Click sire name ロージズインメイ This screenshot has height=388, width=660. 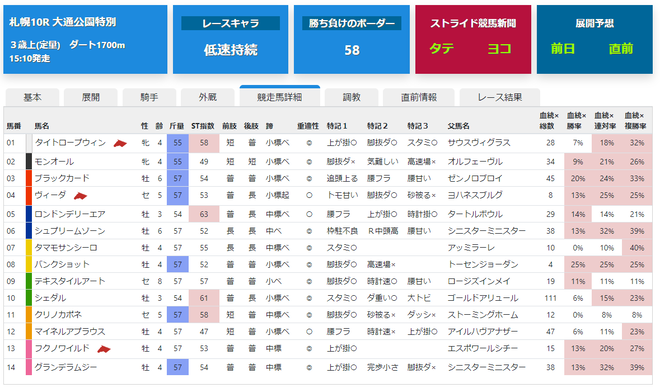(x=479, y=281)
